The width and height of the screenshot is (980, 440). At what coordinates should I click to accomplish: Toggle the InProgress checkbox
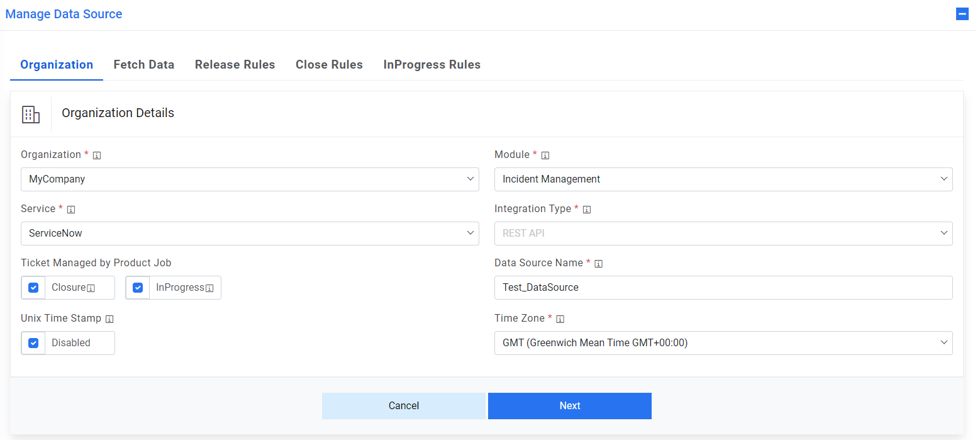[138, 288]
